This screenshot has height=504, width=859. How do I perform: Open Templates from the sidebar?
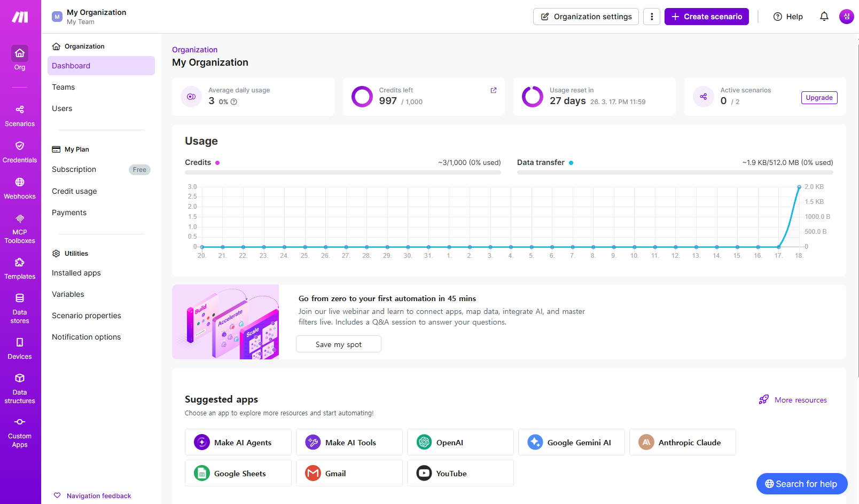20,268
